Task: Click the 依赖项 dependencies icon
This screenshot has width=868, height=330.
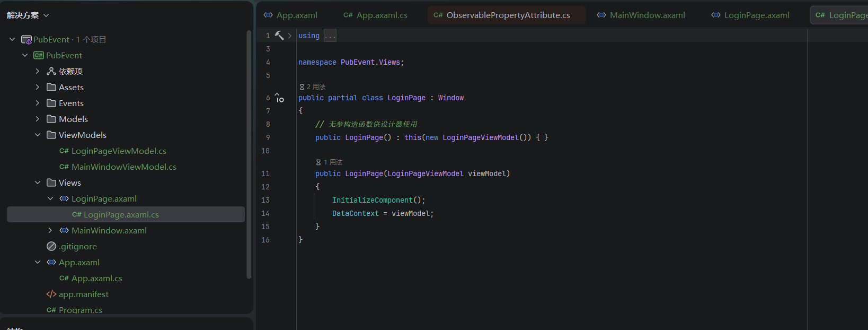Action: click(x=51, y=71)
